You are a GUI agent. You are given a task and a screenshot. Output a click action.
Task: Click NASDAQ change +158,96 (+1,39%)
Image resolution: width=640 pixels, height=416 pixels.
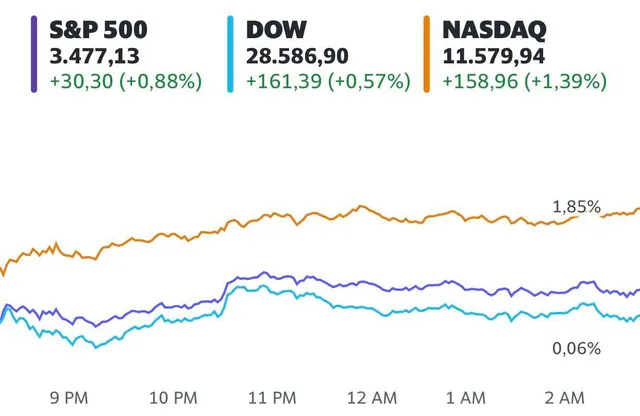point(524,81)
